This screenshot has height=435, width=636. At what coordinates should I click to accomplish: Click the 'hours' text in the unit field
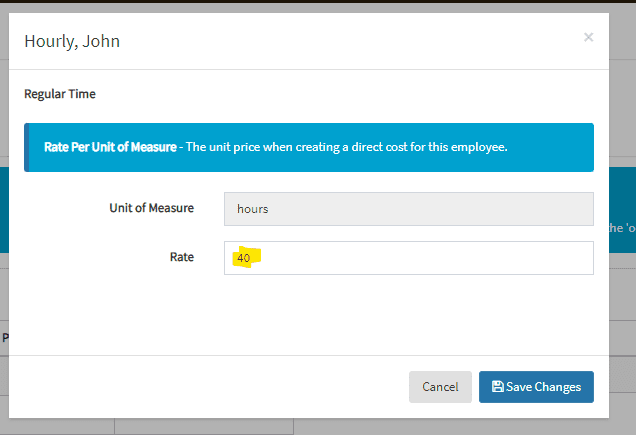(x=252, y=209)
